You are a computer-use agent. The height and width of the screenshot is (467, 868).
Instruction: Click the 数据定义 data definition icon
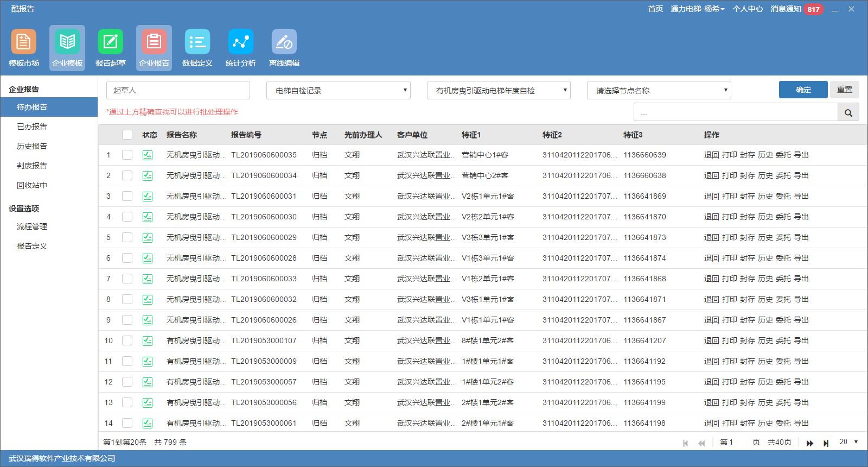click(x=197, y=42)
